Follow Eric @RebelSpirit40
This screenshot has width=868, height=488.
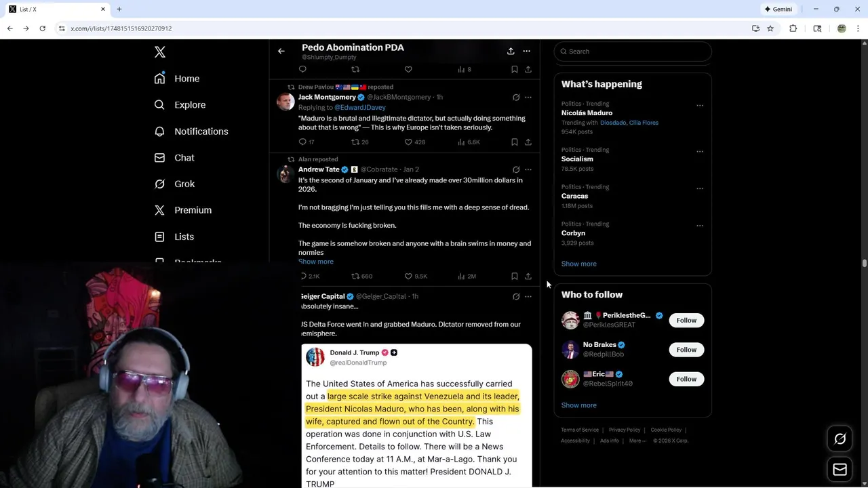(x=686, y=379)
